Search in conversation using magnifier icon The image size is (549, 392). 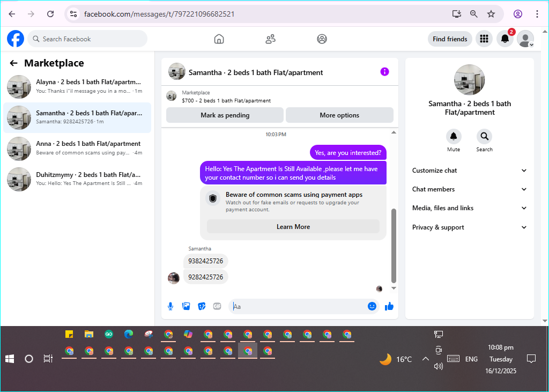point(484,136)
